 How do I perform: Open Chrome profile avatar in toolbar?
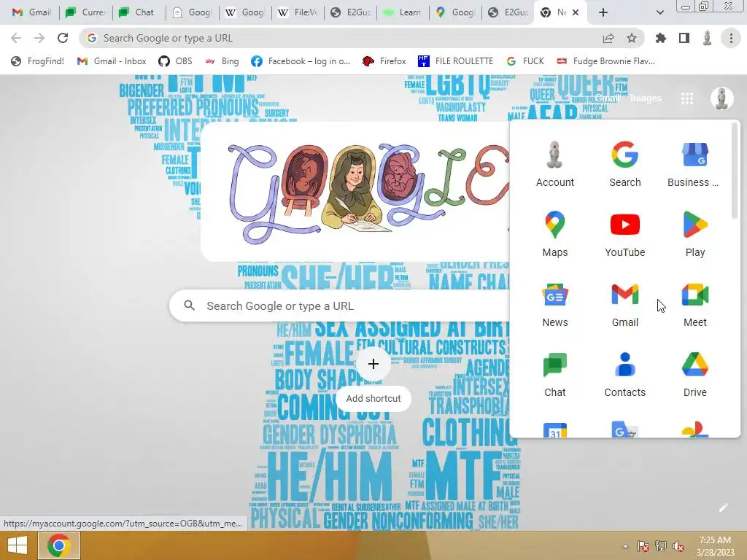[707, 38]
